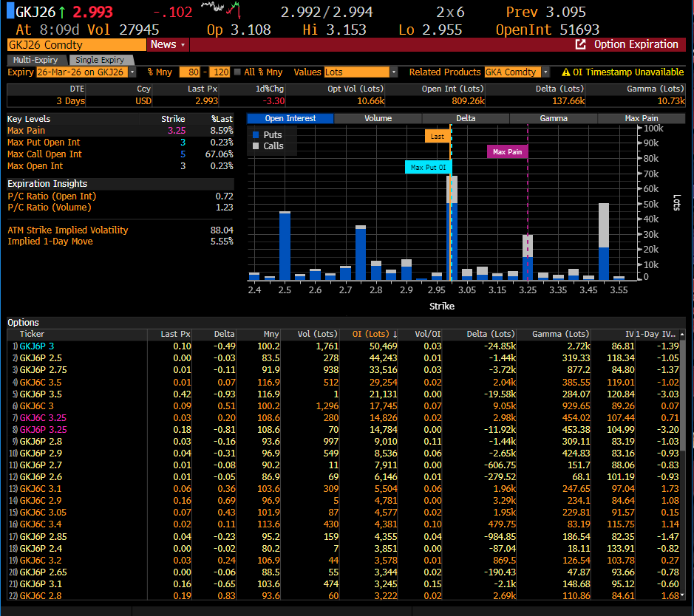The width and height of the screenshot is (694, 616).
Task: Sort by the Vol (Lots) column header
Action: (317, 334)
